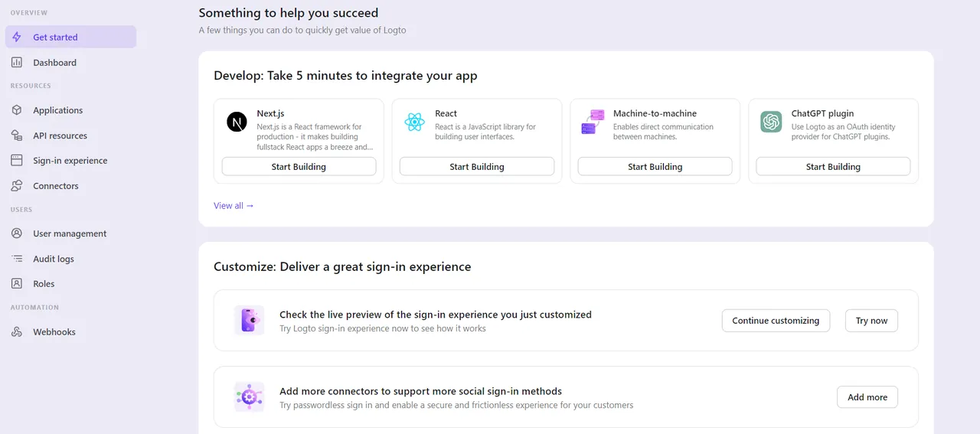Viewport: 980px width, 434px height.
Task: Click the USERS section label
Action: tap(21, 209)
